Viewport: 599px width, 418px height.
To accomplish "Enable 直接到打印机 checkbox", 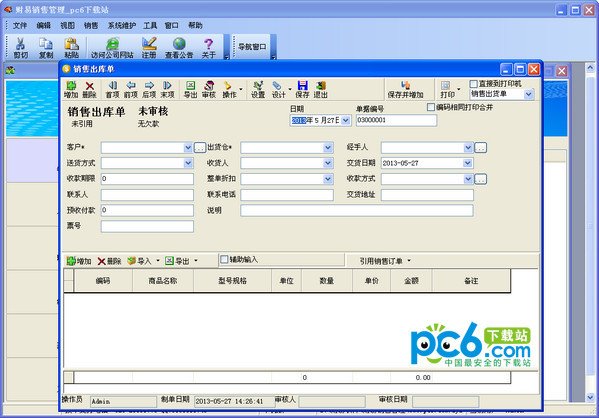I will pos(473,84).
